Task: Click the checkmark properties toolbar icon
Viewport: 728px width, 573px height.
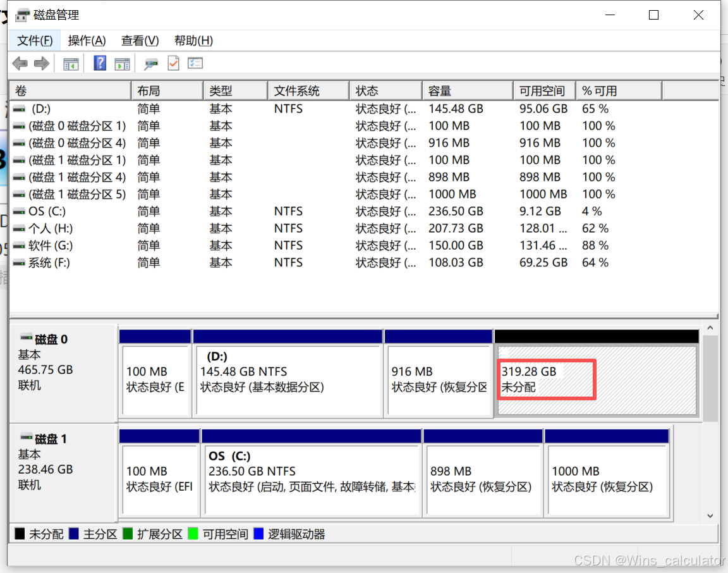Action: 173,63
